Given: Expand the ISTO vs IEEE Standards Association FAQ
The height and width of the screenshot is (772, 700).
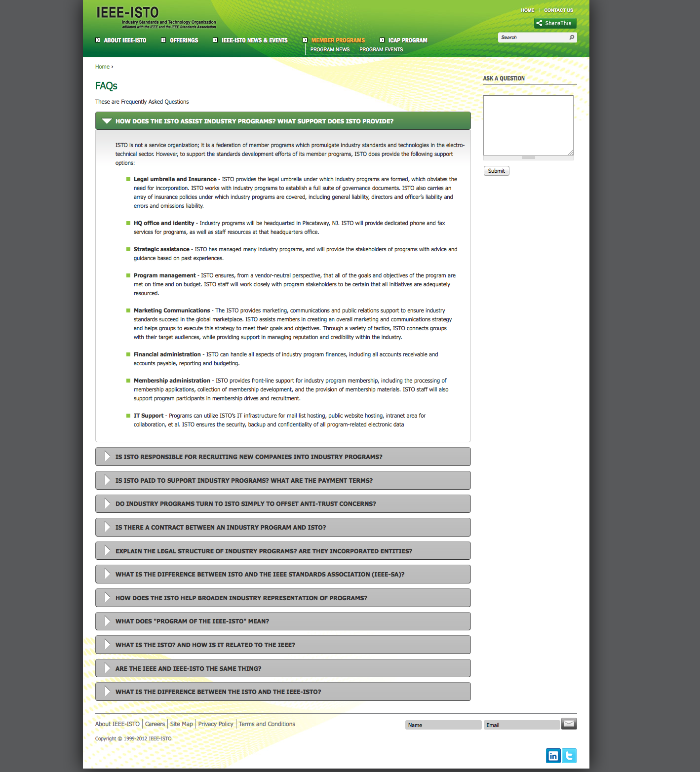Looking at the screenshot, I should (283, 574).
